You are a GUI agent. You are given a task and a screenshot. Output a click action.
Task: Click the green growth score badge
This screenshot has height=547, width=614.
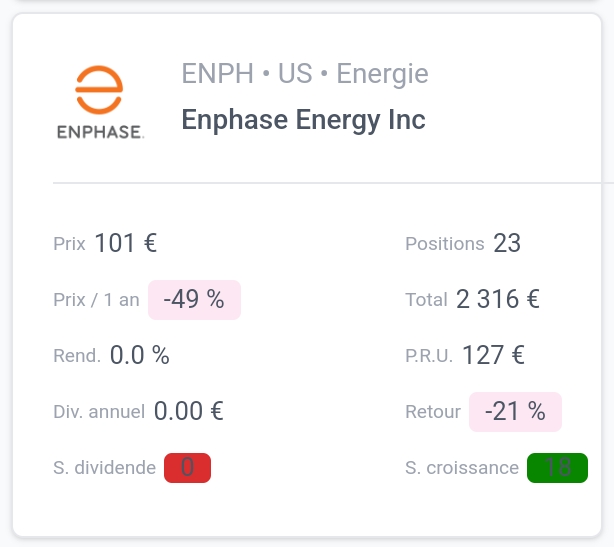click(557, 468)
